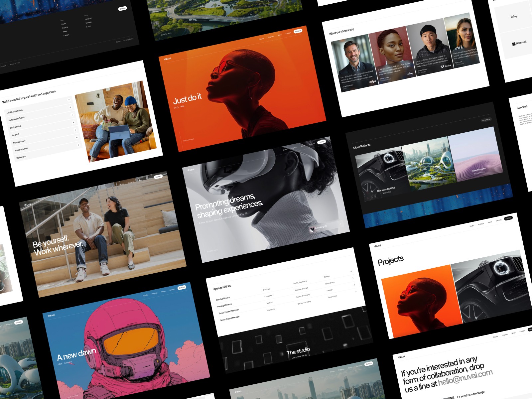
Task: Click the Contact button on the A new dawn page
Action: click(x=182, y=288)
